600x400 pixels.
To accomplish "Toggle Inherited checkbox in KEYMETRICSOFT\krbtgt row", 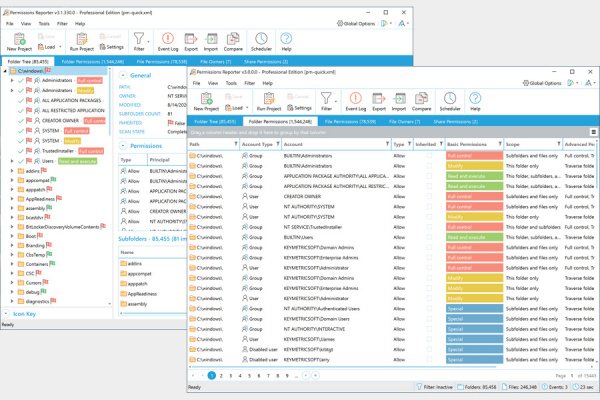I will click(429, 349).
